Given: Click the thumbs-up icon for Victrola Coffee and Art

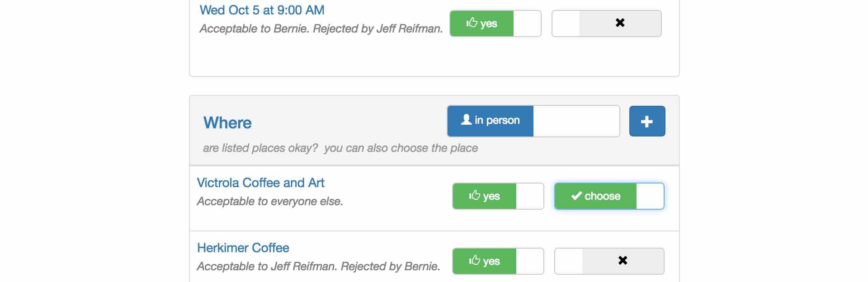Looking at the screenshot, I should click(x=474, y=195).
